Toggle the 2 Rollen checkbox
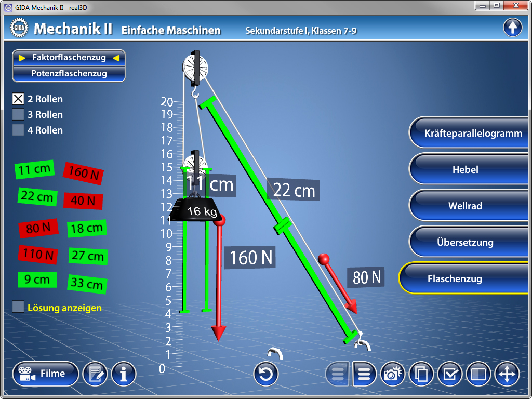Viewport: 532px width, 399px height. point(18,99)
